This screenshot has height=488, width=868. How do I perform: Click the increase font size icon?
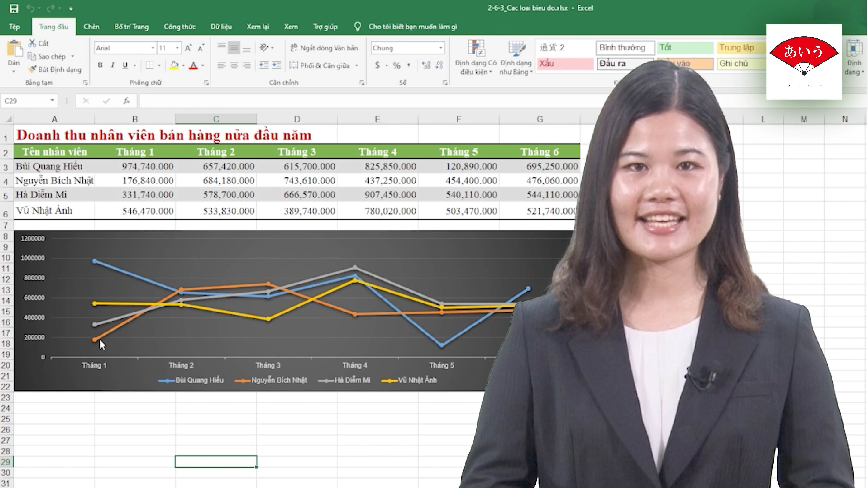188,48
